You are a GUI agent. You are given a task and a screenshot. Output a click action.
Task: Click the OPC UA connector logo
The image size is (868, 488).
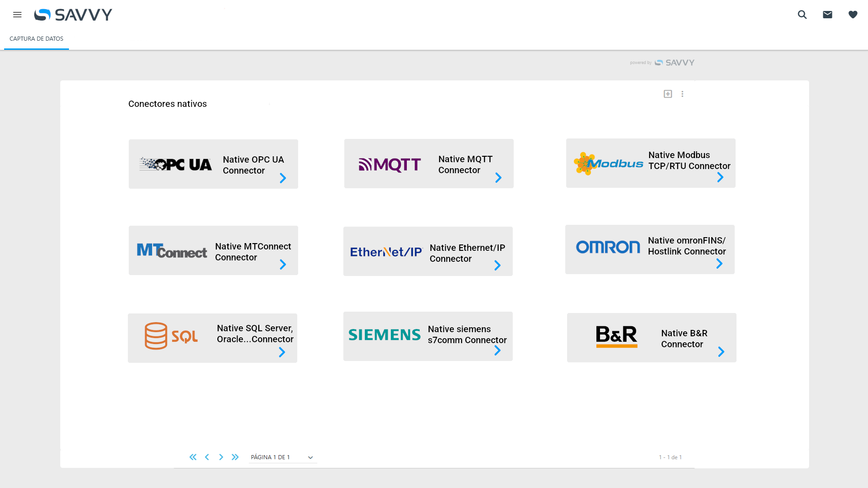(x=175, y=164)
